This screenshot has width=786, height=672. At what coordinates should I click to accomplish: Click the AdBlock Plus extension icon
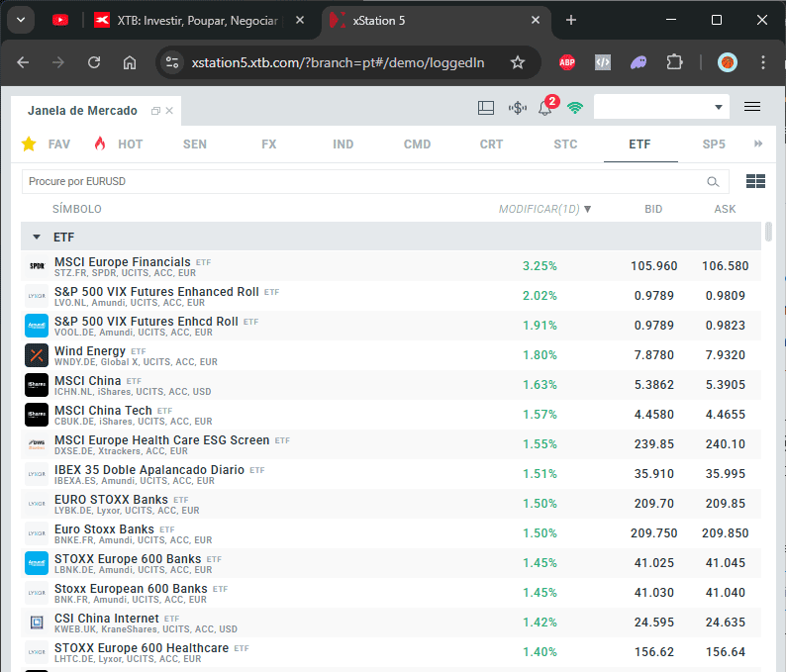pos(567,62)
